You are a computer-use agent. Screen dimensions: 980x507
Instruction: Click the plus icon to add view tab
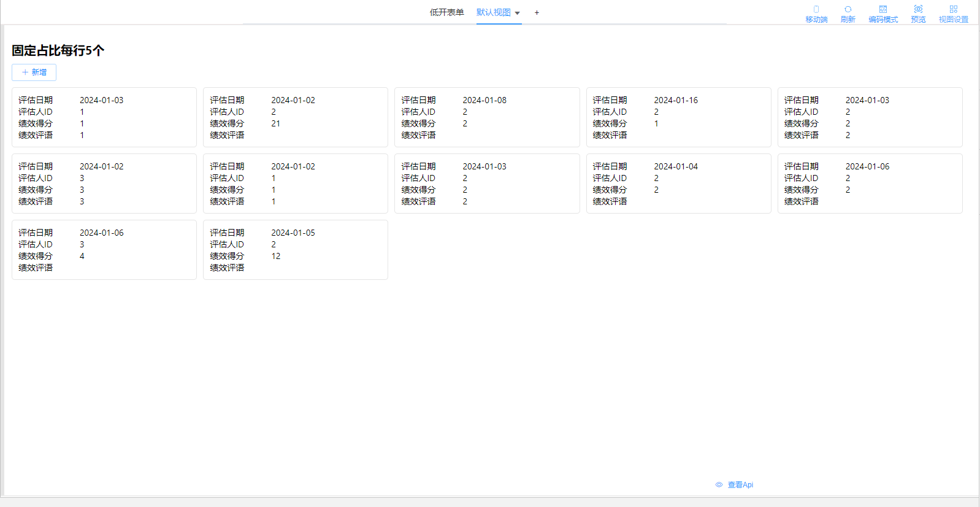coord(537,13)
